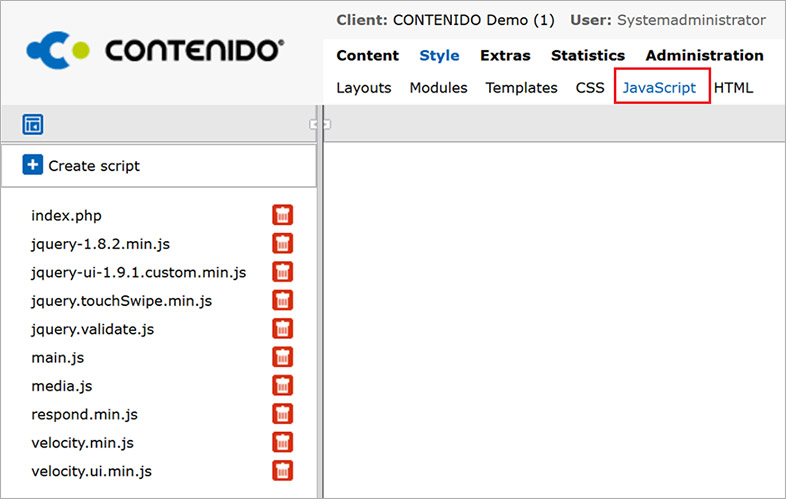The width and height of the screenshot is (786, 499).
Task: Delete jquery-1.8.2.min.js via trash icon
Action: tap(283, 244)
